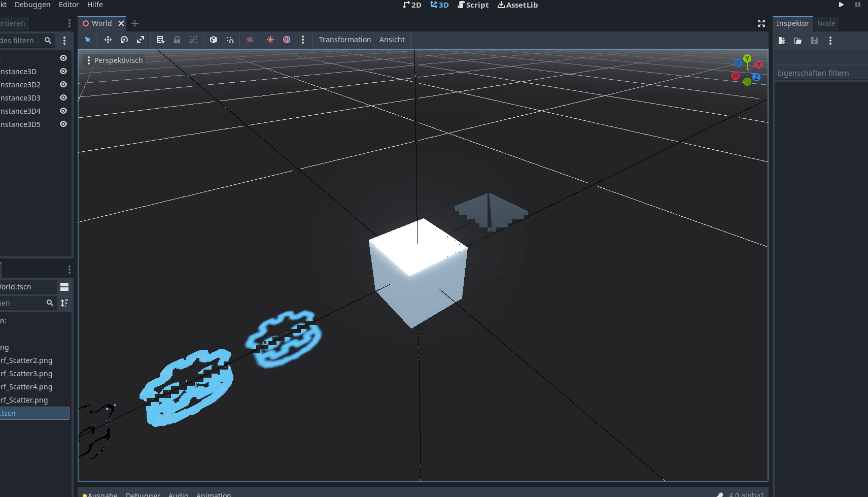Toggle the preview sunlight sun icon
Viewport: 868px width, 497px height.
(270, 40)
